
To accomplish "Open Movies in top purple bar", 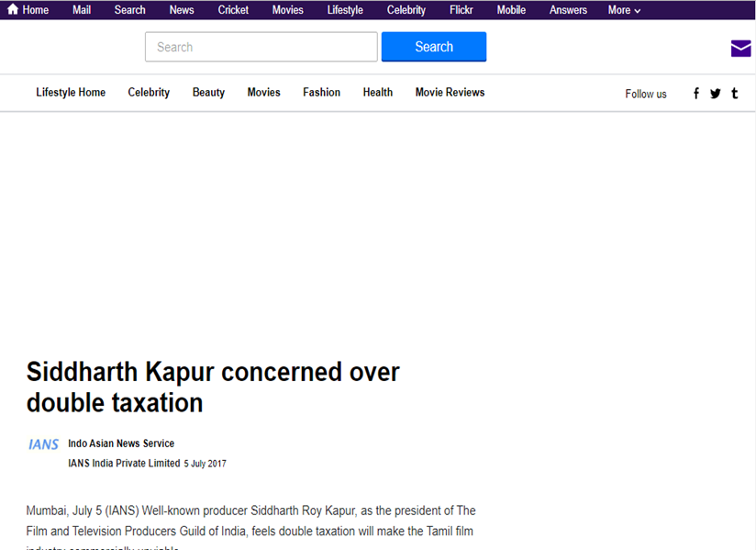I will coord(287,10).
